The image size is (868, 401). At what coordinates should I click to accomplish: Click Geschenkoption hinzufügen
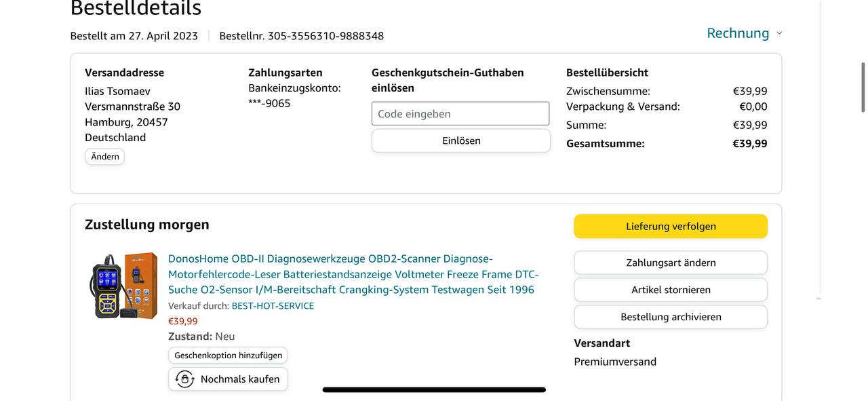[228, 356]
